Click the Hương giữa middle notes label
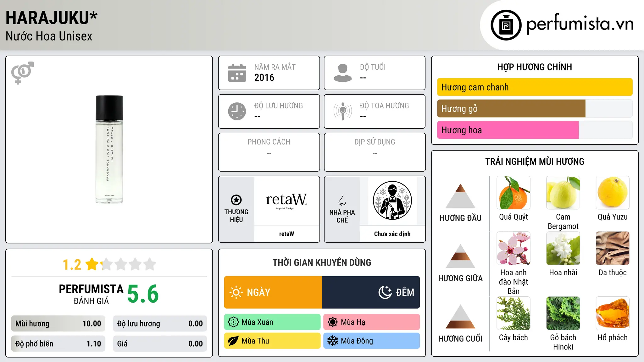This screenshot has width=644, height=362. point(460,278)
